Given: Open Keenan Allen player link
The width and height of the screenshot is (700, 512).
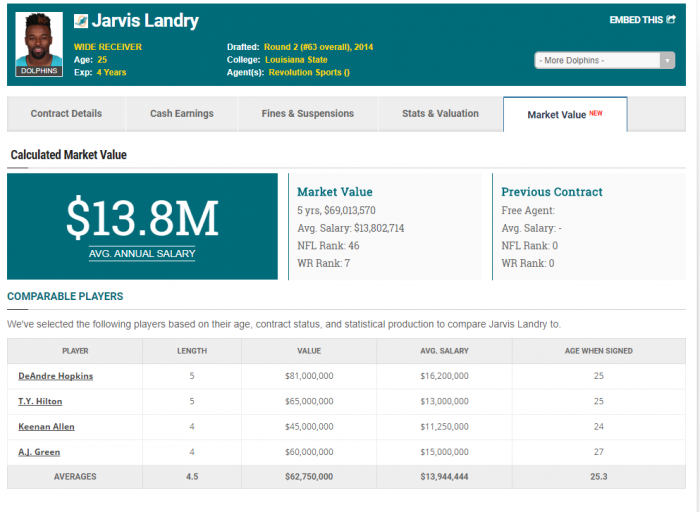Looking at the screenshot, I should [46, 427].
